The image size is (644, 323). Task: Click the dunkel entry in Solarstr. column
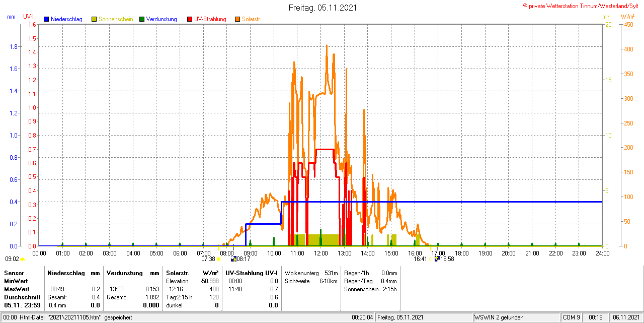[x=174, y=305]
